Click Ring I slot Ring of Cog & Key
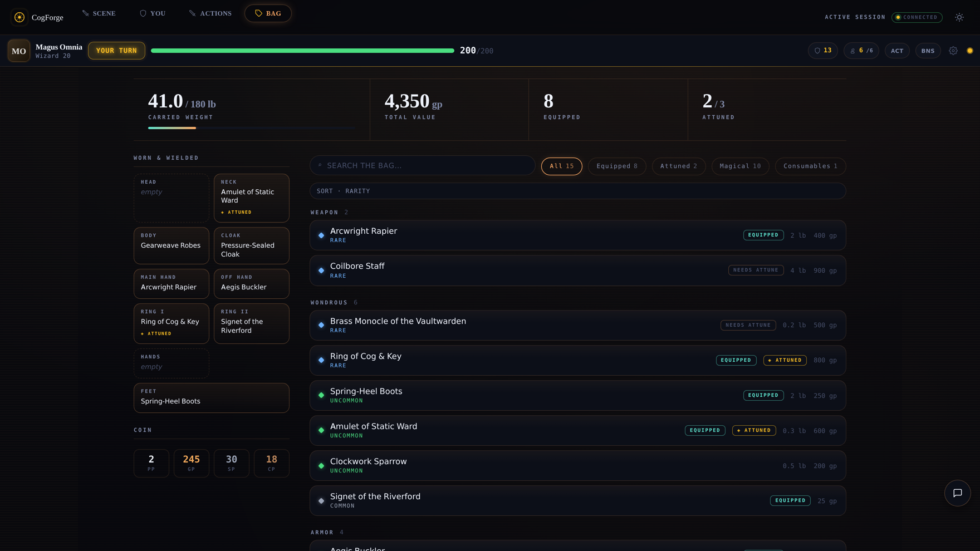Image resolution: width=980 pixels, height=551 pixels. tap(171, 323)
